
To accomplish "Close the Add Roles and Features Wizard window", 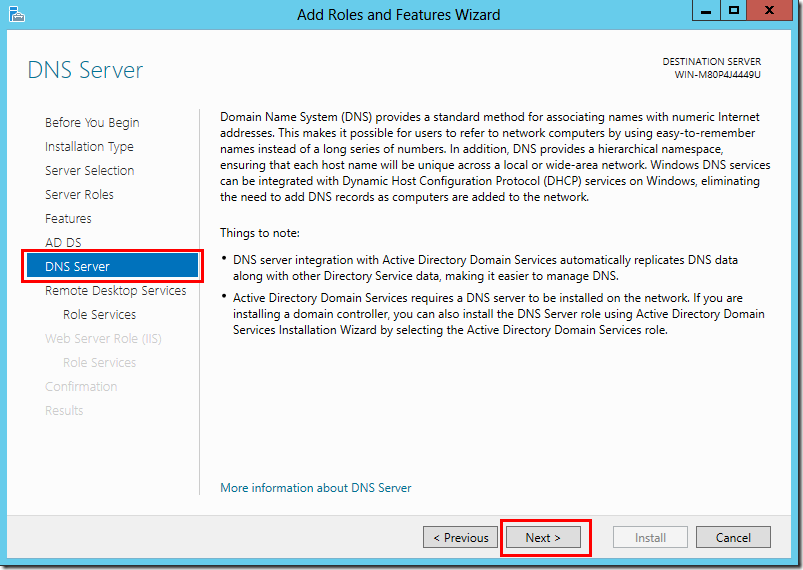I will coord(771,12).
